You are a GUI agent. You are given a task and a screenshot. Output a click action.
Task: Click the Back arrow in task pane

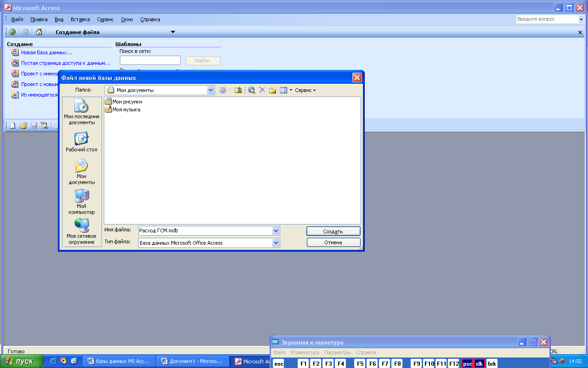click(12, 32)
